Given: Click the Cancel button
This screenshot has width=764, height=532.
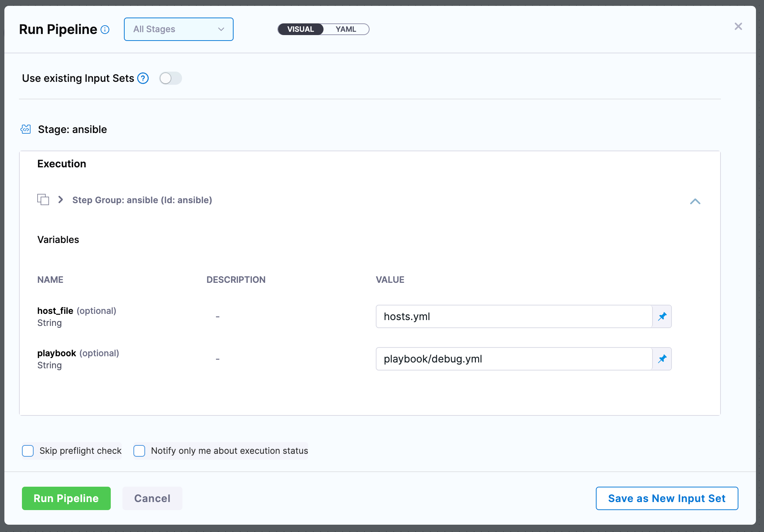Looking at the screenshot, I should (x=152, y=498).
